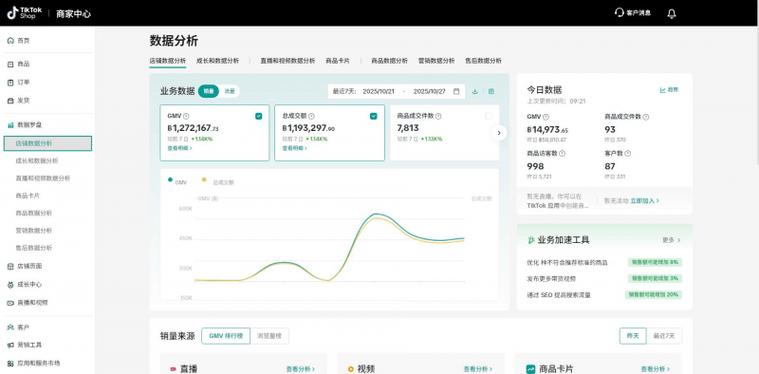Click the 商品 icon in sidebar
Image resolution: width=759 pixels, height=374 pixels.
(x=11, y=64)
